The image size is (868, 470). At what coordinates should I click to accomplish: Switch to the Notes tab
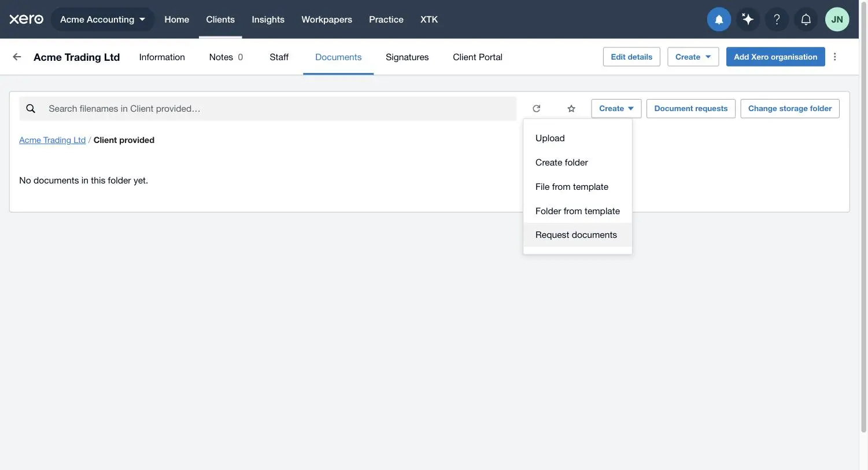pos(226,57)
